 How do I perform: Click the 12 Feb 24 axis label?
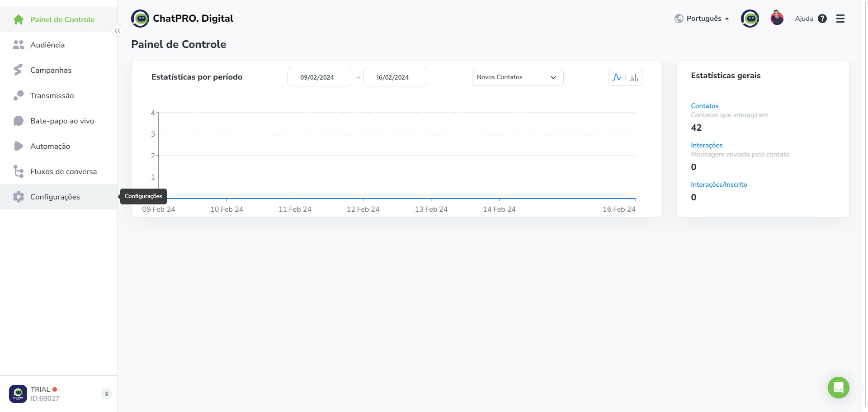click(x=363, y=209)
